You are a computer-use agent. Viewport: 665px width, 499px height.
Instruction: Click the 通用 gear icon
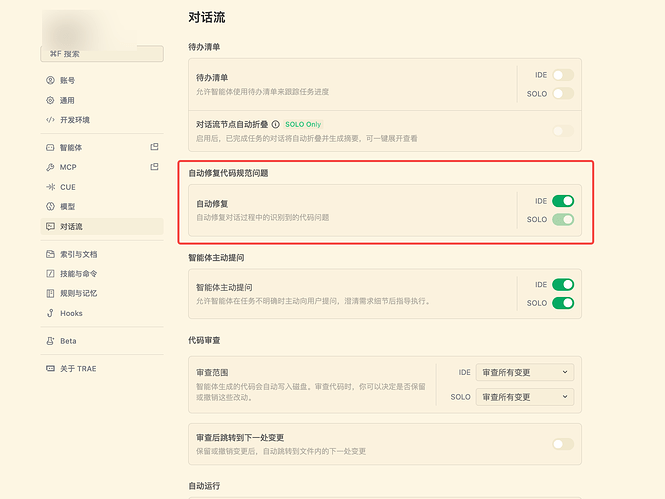50,100
